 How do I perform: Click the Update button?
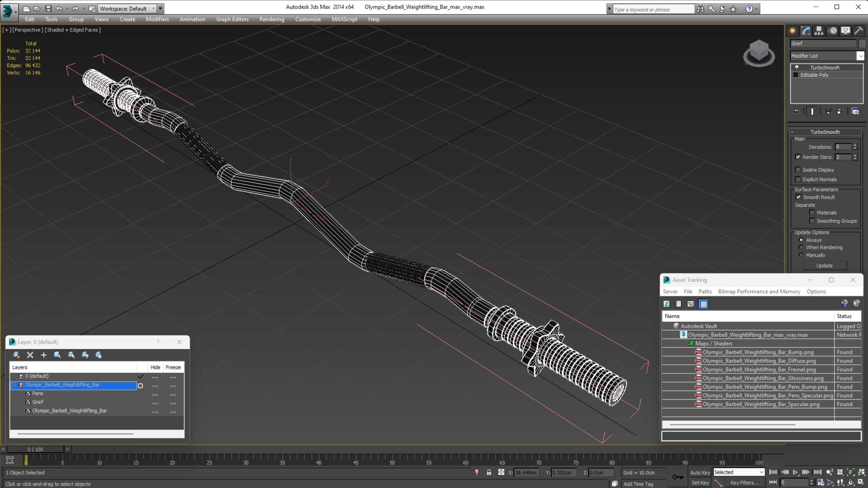[824, 265]
